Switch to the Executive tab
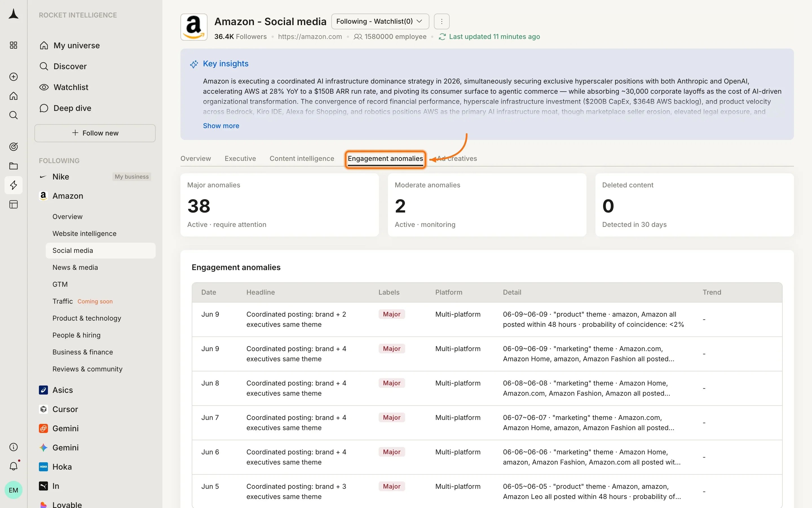 point(240,159)
